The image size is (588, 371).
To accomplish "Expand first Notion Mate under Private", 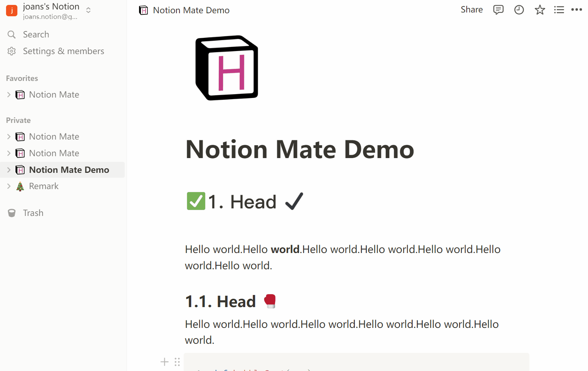I will [x=9, y=137].
